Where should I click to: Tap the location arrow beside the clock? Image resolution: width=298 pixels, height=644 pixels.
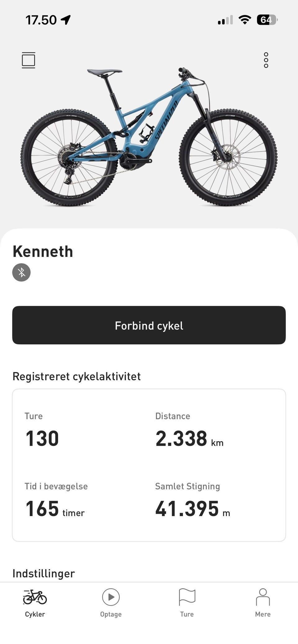(x=66, y=20)
